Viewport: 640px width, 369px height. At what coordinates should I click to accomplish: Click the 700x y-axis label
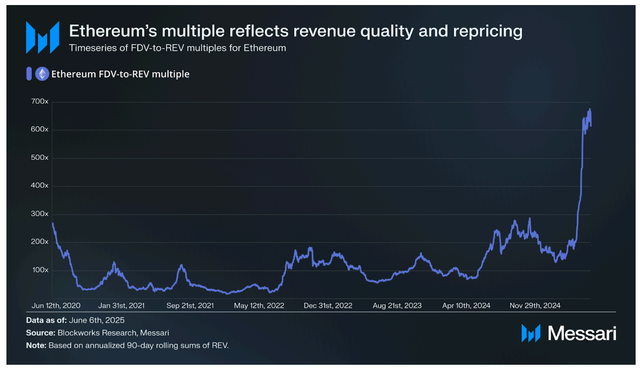coord(39,102)
